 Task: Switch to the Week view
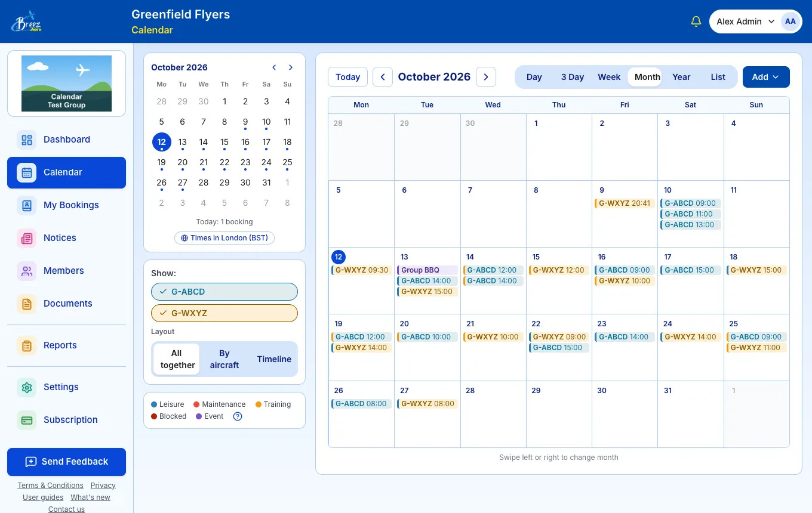pyautogui.click(x=609, y=77)
